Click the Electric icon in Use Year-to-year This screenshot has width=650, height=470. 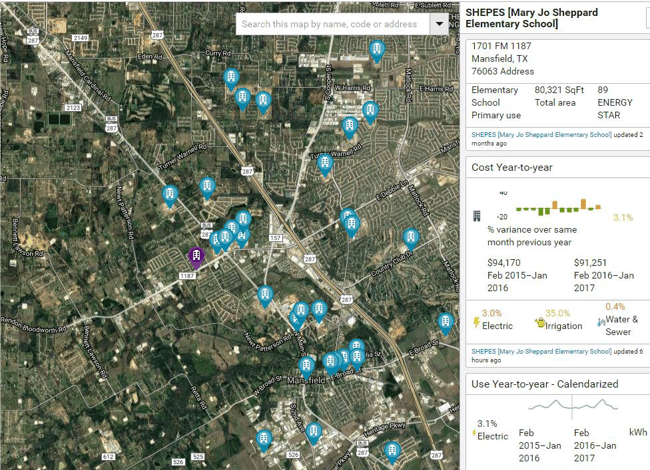coord(476,436)
